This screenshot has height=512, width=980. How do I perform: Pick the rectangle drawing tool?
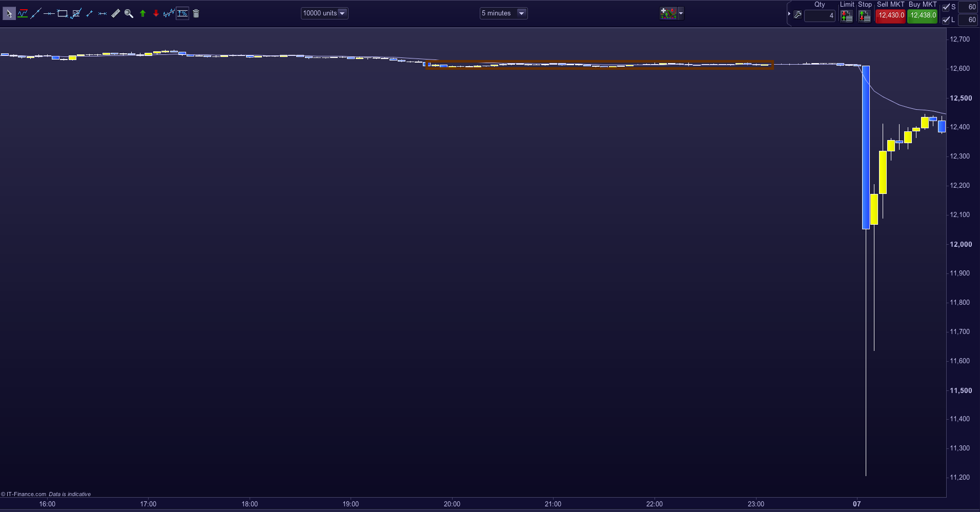pos(63,14)
